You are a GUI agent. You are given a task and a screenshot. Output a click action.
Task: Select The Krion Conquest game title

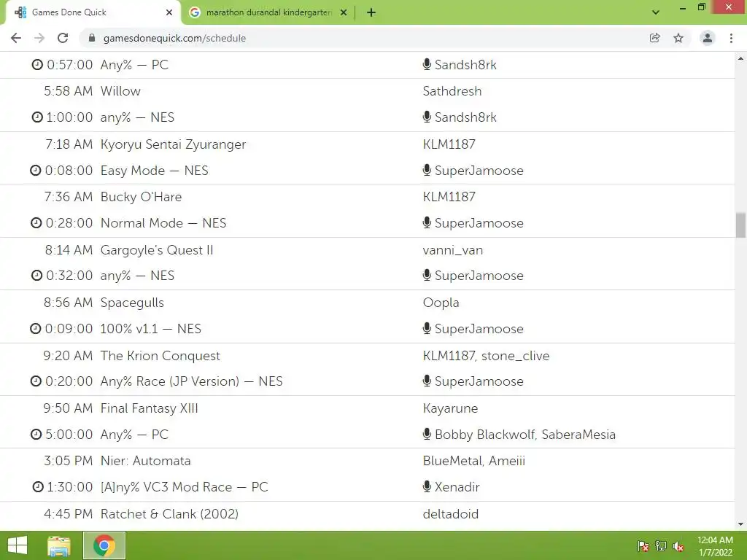click(x=160, y=356)
